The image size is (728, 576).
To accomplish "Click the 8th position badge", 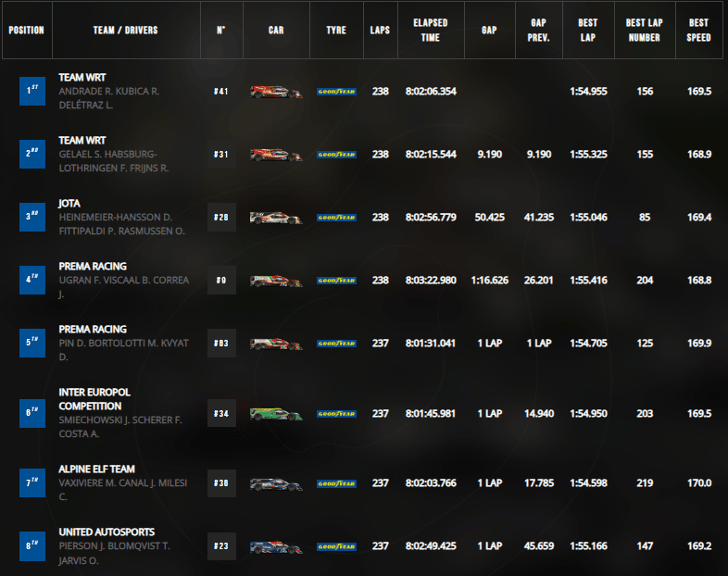I will point(32,545).
